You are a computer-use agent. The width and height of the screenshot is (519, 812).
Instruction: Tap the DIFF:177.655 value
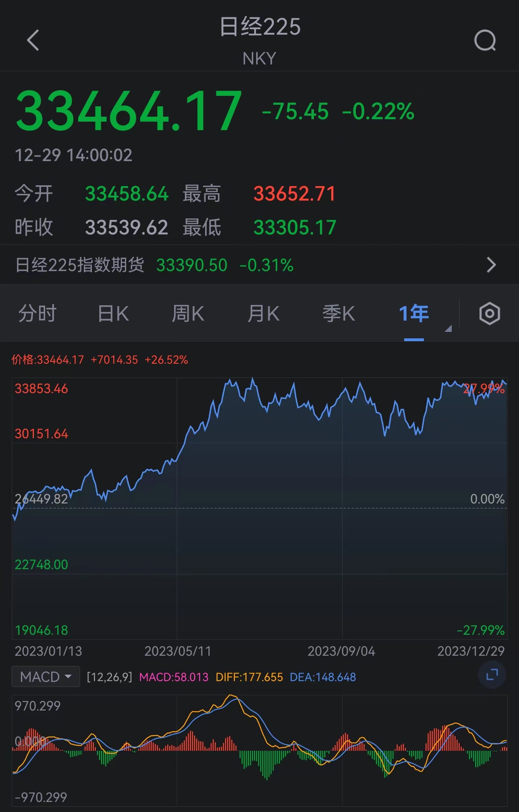[x=249, y=677]
